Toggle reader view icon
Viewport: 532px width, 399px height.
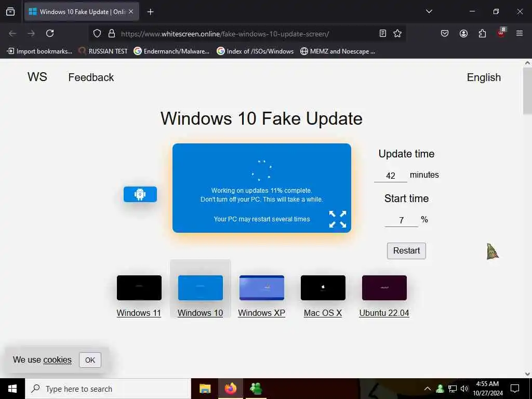[383, 33]
